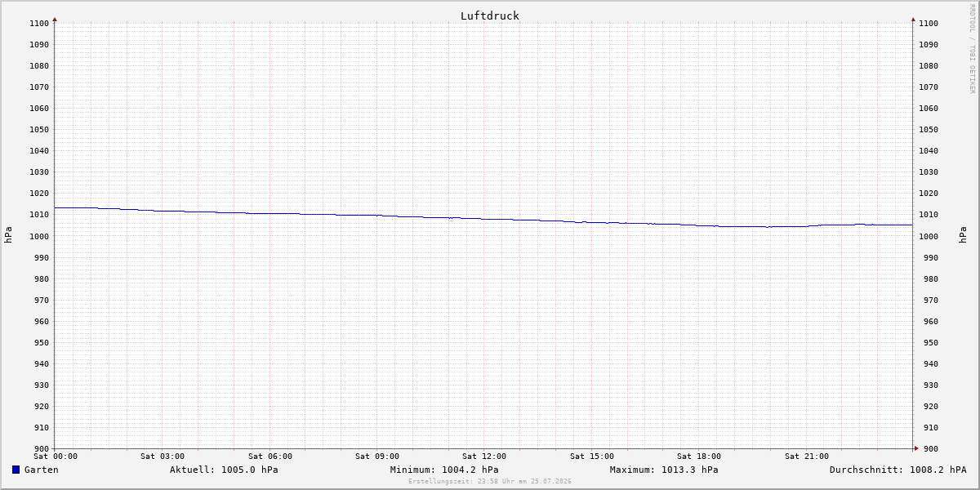Click the Sat 21:00 time axis label
Screen dimensions: 980x490
(807, 457)
